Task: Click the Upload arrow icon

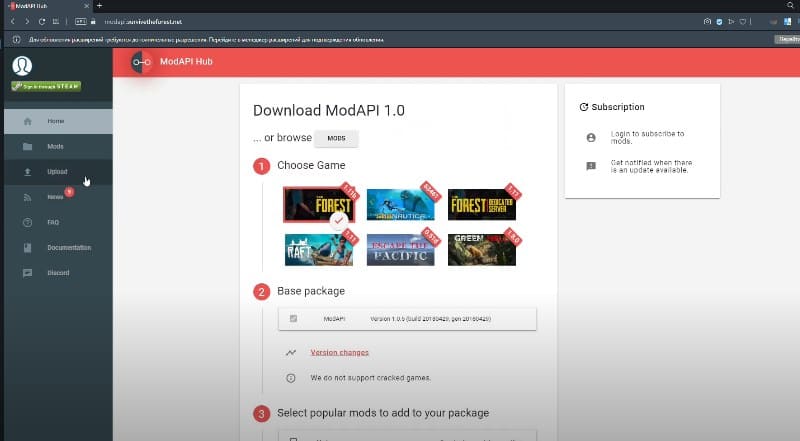Action: [x=28, y=172]
